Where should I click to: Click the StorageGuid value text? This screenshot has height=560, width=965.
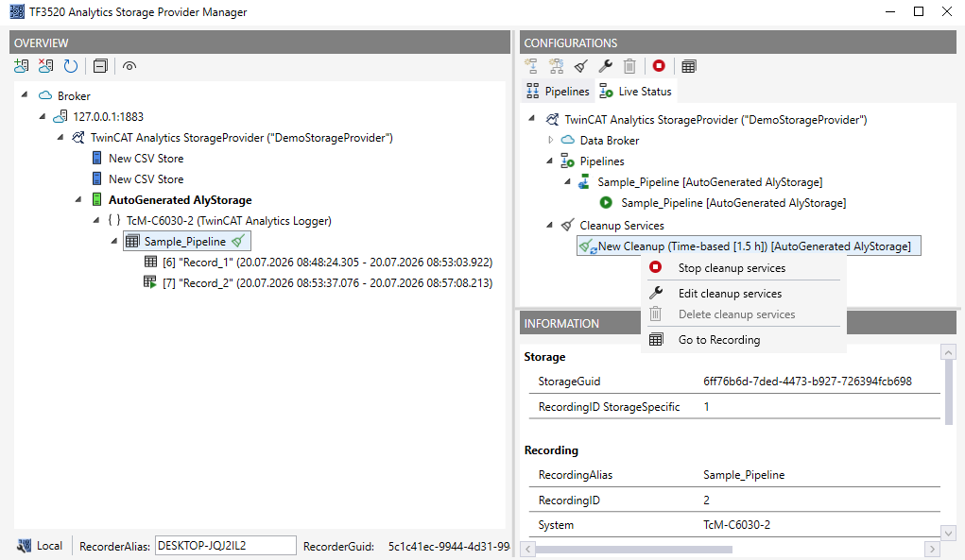click(807, 382)
